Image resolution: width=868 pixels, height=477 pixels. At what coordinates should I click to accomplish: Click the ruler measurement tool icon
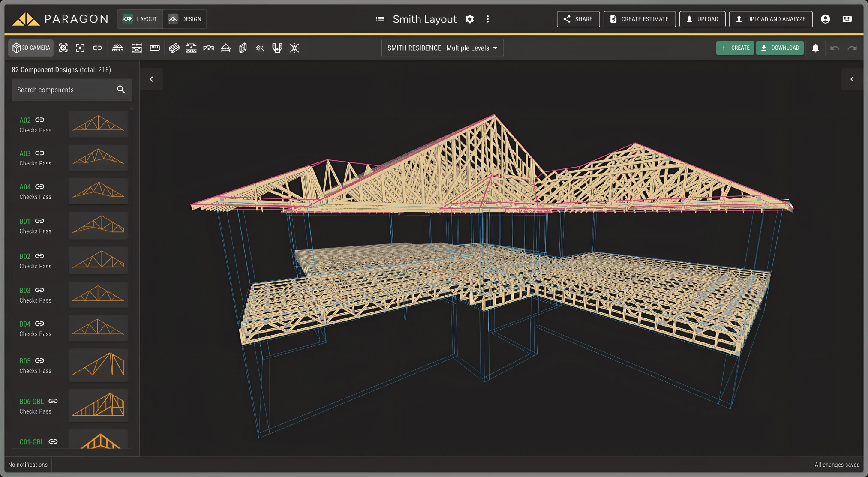click(155, 48)
